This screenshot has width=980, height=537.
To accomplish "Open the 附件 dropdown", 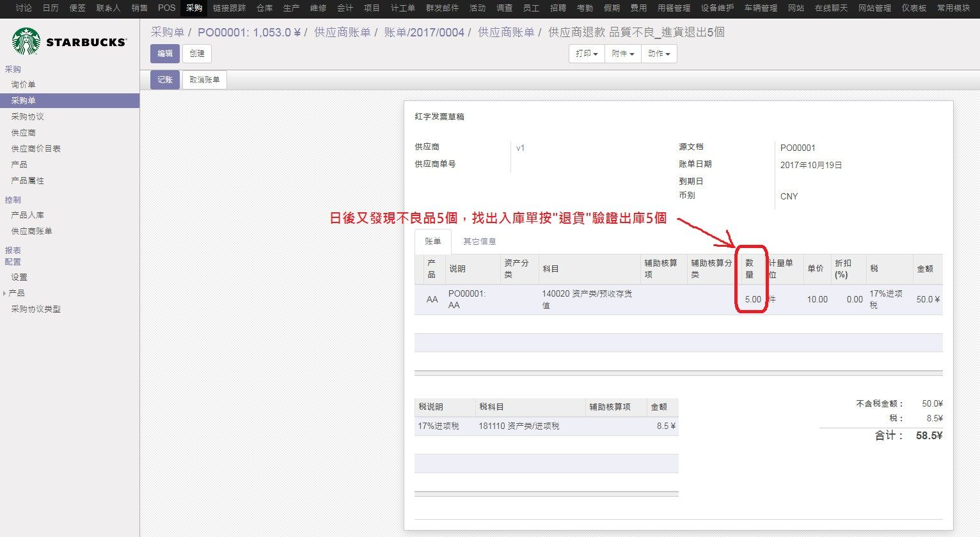I will point(622,54).
